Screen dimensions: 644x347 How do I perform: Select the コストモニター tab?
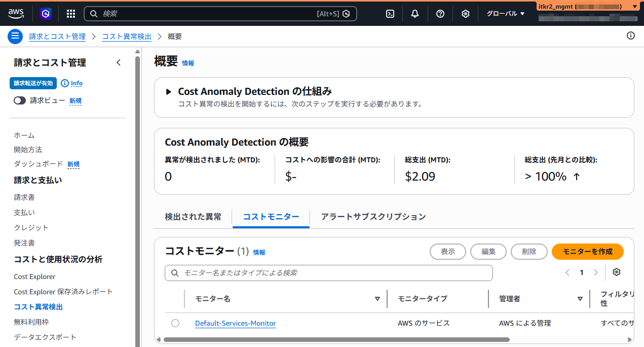click(x=271, y=217)
